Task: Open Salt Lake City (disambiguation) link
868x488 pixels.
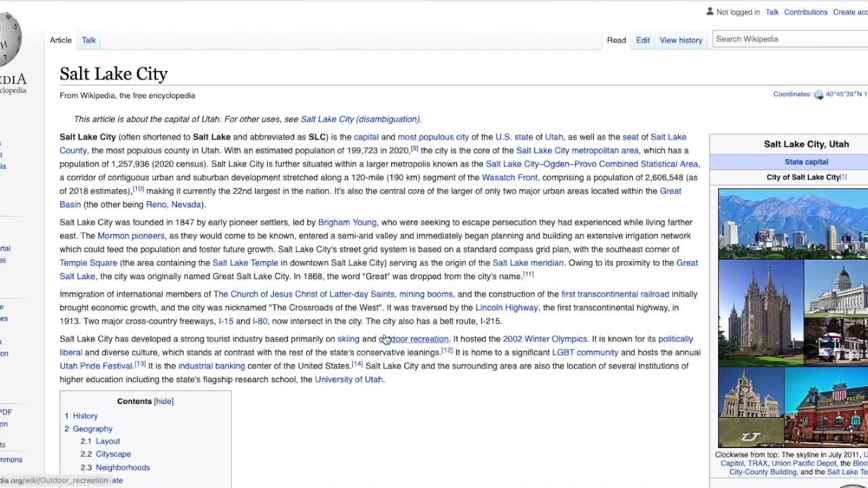Action: pos(360,119)
